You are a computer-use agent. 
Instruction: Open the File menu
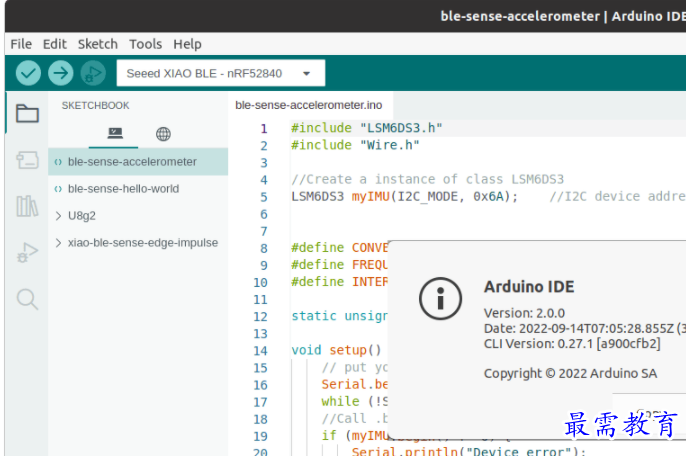21,44
